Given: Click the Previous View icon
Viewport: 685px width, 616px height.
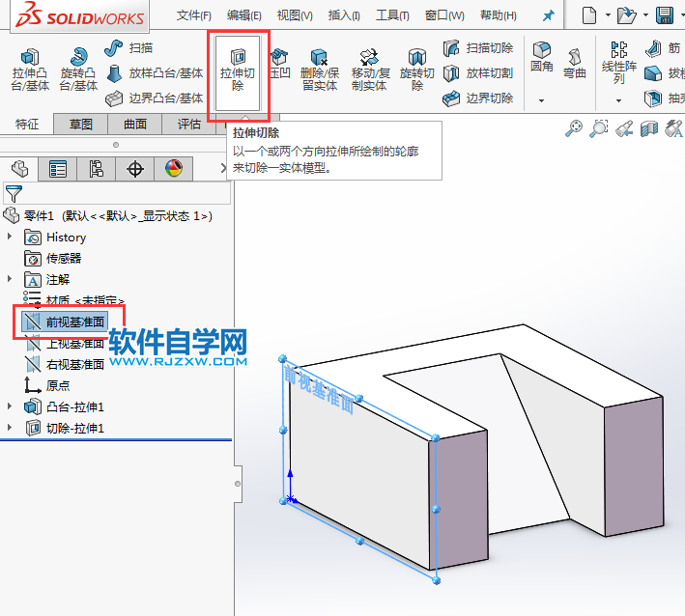Looking at the screenshot, I should [x=624, y=128].
